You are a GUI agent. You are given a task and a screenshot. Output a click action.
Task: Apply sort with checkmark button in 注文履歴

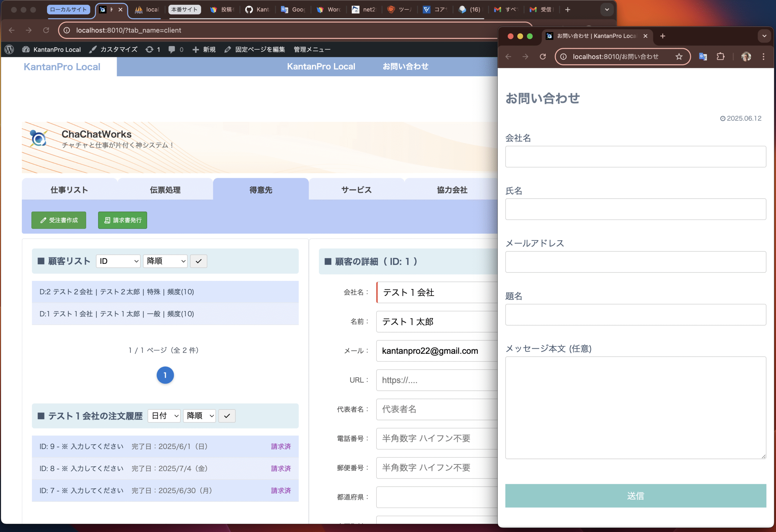(227, 416)
